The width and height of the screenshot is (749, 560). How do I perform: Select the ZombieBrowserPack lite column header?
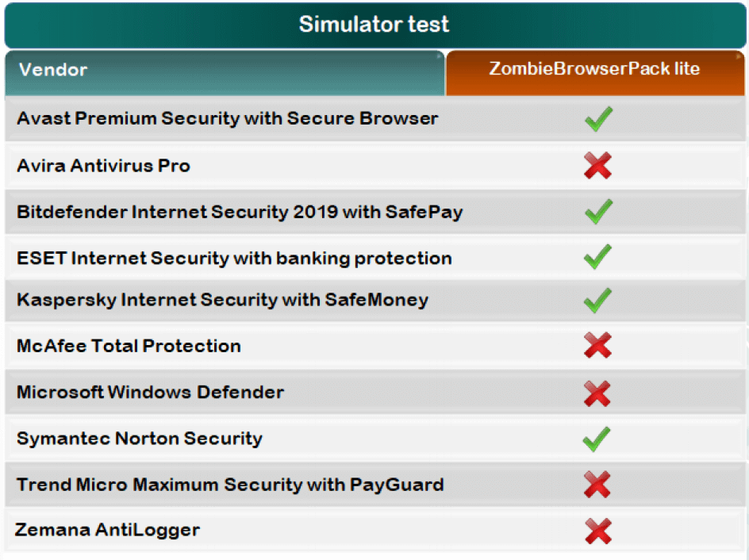click(x=594, y=69)
